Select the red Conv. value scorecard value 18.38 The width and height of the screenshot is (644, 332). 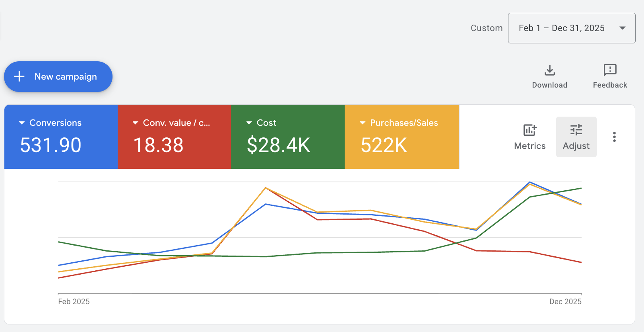pyautogui.click(x=158, y=145)
